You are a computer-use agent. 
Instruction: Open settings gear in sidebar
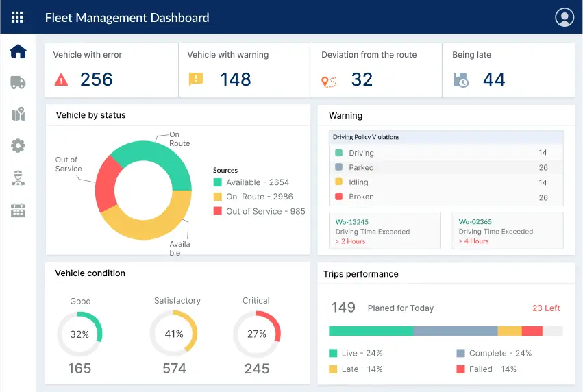point(18,145)
